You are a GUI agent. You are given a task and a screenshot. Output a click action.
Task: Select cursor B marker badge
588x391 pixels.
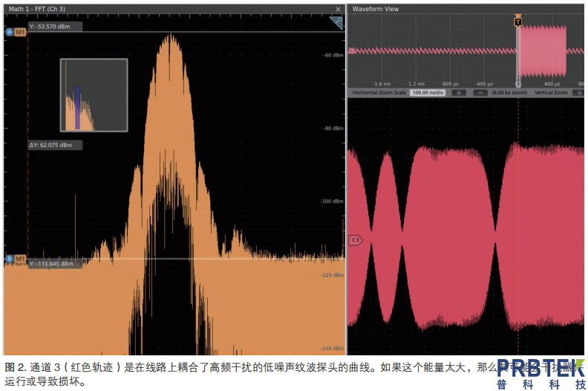tap(9, 259)
